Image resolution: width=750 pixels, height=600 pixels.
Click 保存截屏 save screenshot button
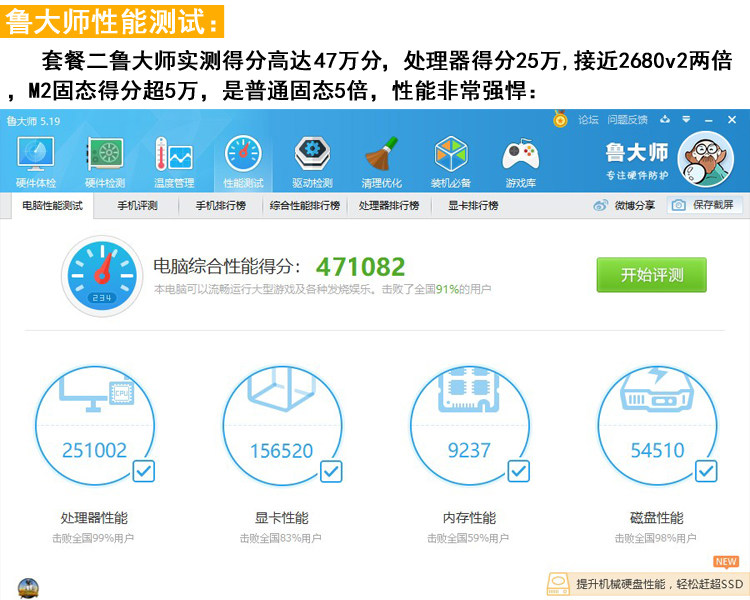(705, 205)
